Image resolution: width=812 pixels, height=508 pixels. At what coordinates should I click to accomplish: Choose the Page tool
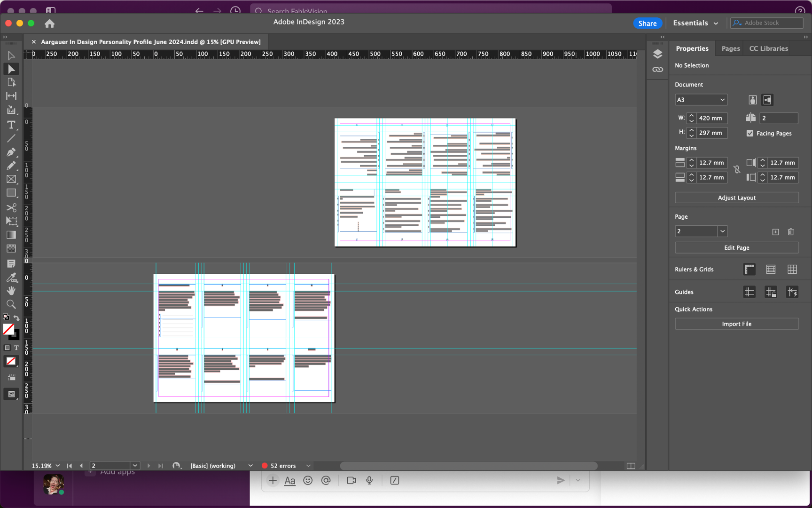pyautogui.click(x=11, y=82)
